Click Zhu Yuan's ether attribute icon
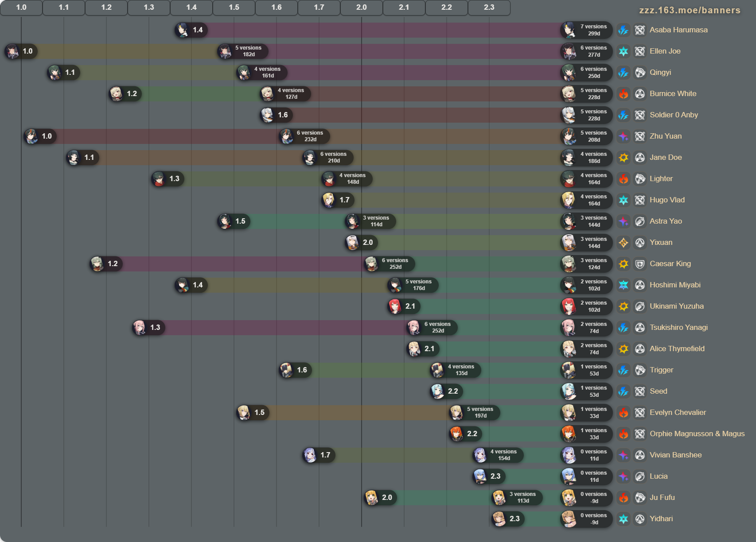 click(624, 136)
